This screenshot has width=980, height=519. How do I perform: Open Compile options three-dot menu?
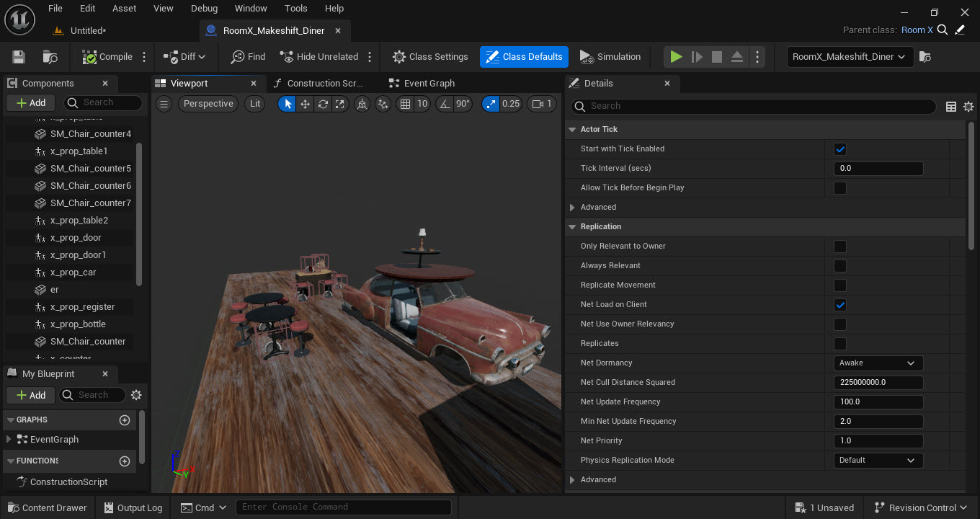144,57
